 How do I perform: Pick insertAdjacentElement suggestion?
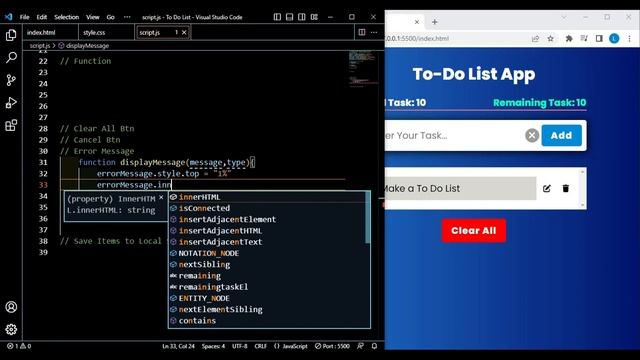267,219
